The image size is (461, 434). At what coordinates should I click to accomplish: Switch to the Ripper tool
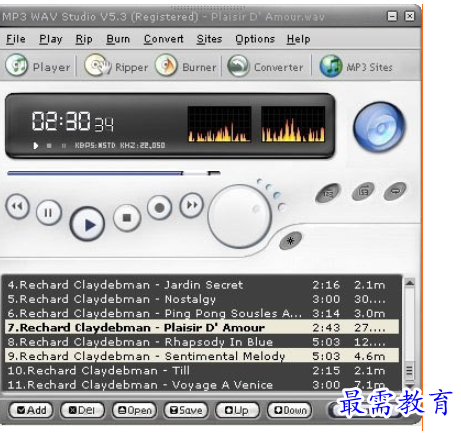[x=97, y=65]
